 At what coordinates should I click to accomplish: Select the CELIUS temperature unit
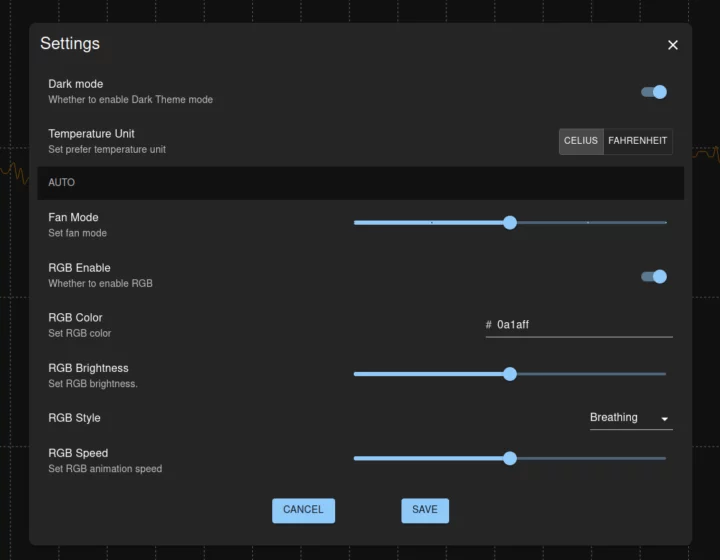[x=581, y=141]
